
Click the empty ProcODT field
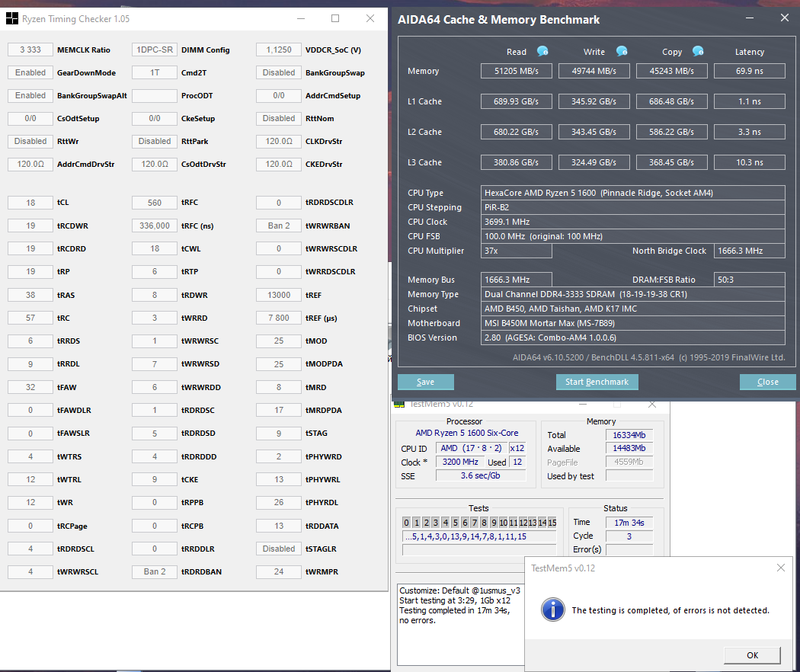click(x=155, y=95)
